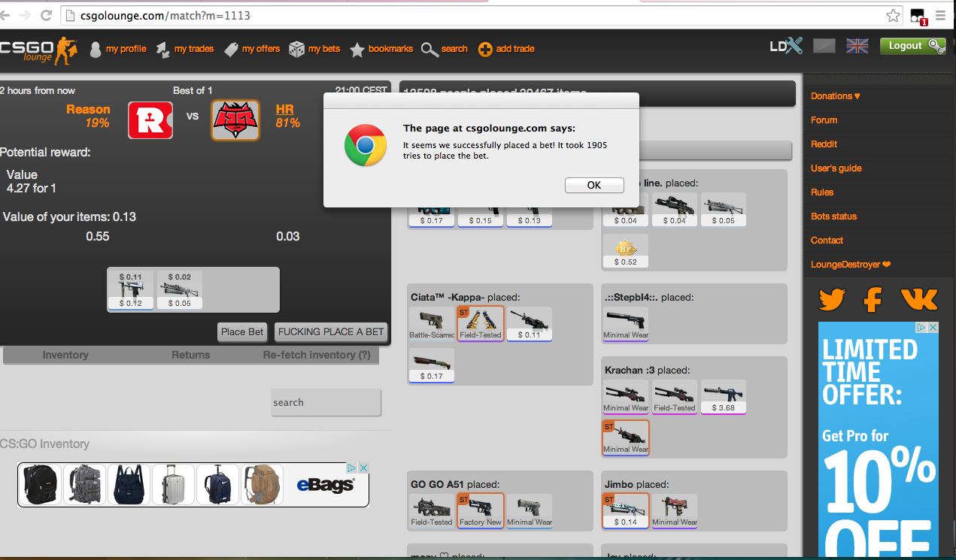
Task: Click the extension icon with red badge
Action: [918, 16]
